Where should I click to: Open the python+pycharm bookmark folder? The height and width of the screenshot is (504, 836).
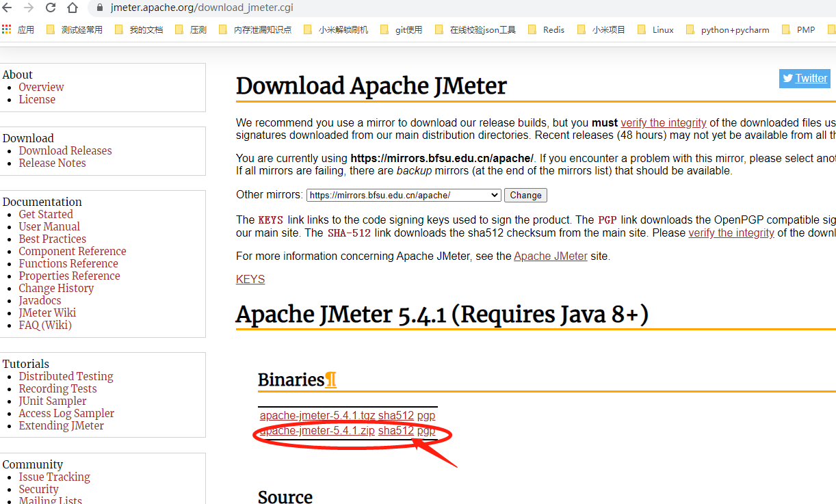coord(727,29)
